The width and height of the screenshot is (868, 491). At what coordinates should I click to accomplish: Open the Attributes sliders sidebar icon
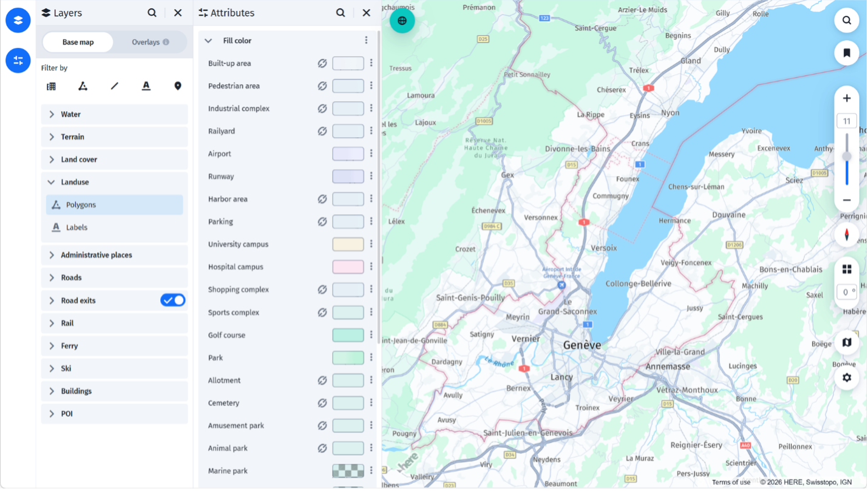pos(18,61)
